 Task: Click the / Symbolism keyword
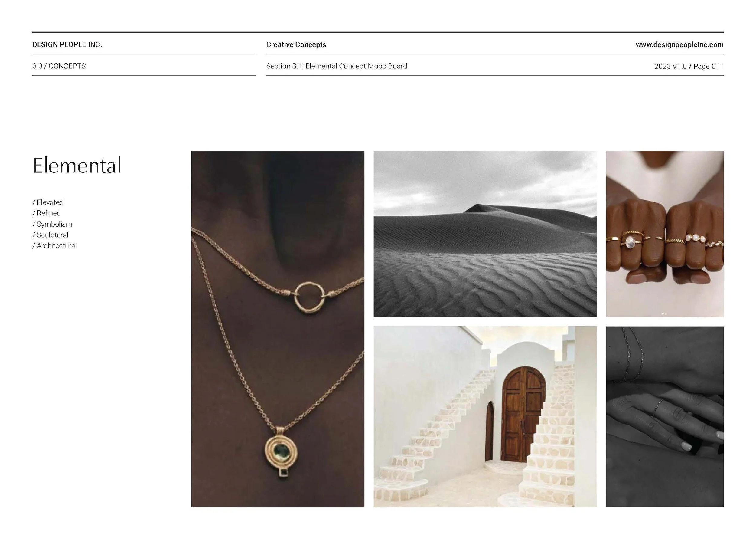pyautogui.click(x=52, y=224)
